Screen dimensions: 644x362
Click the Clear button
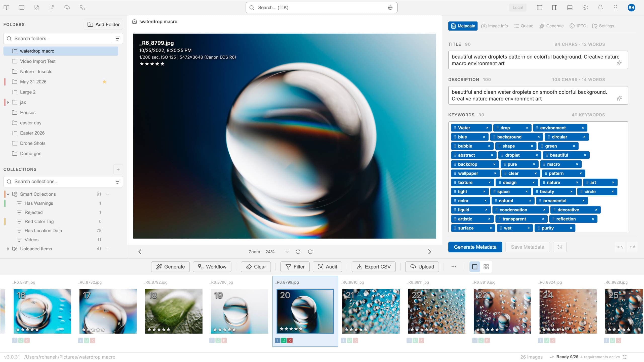point(256,267)
